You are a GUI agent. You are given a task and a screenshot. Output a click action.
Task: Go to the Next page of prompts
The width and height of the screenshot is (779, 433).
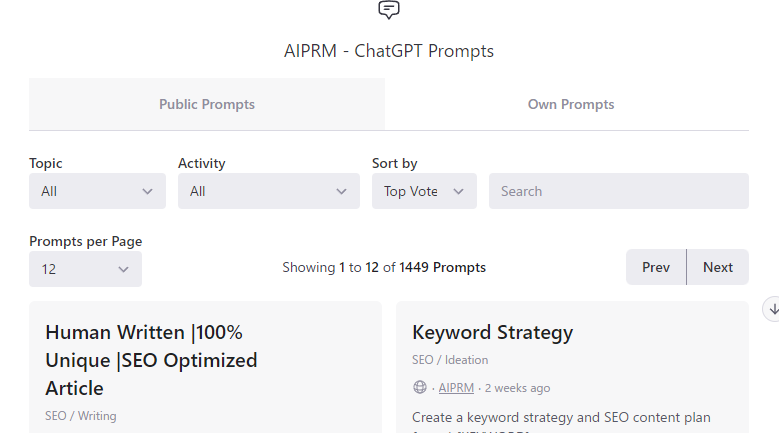[x=718, y=267]
